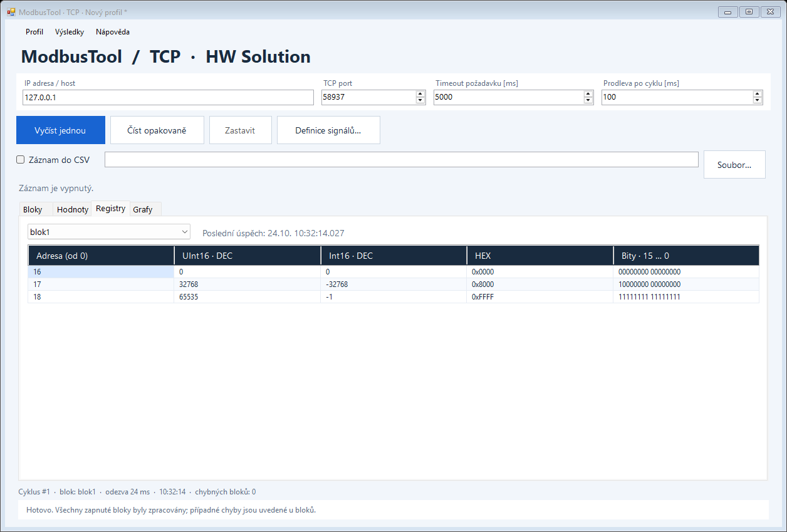Select address cell 16
The height and width of the screenshot is (532, 787).
(101, 272)
